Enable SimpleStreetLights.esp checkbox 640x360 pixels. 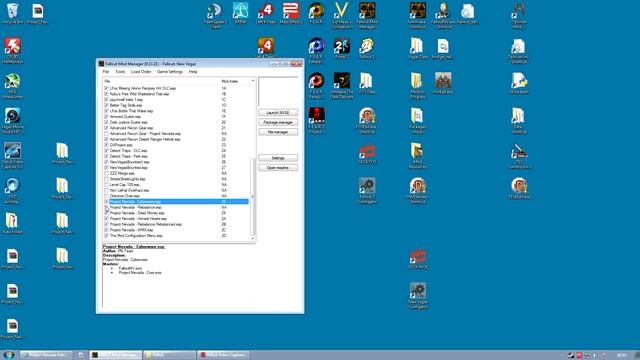[x=107, y=179]
